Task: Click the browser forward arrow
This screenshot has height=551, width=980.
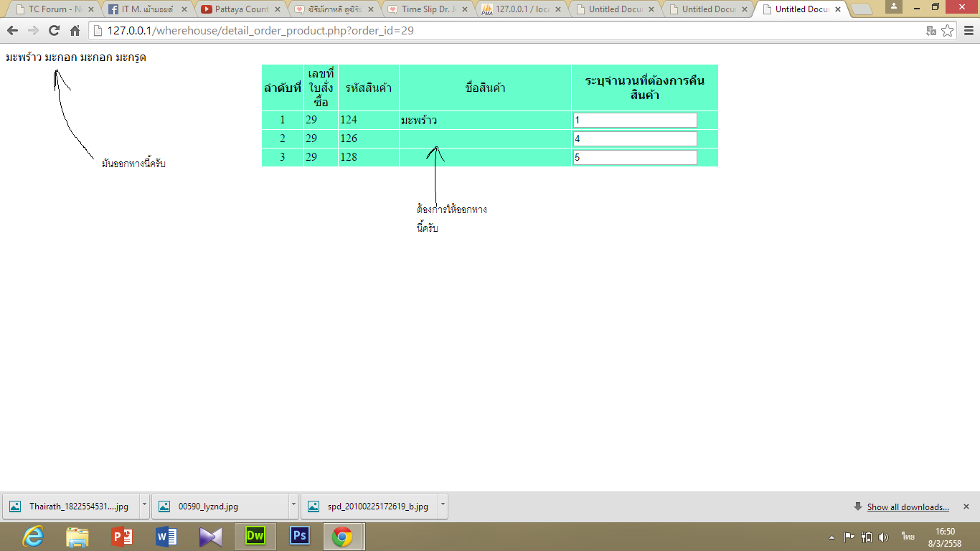Action: (33, 31)
